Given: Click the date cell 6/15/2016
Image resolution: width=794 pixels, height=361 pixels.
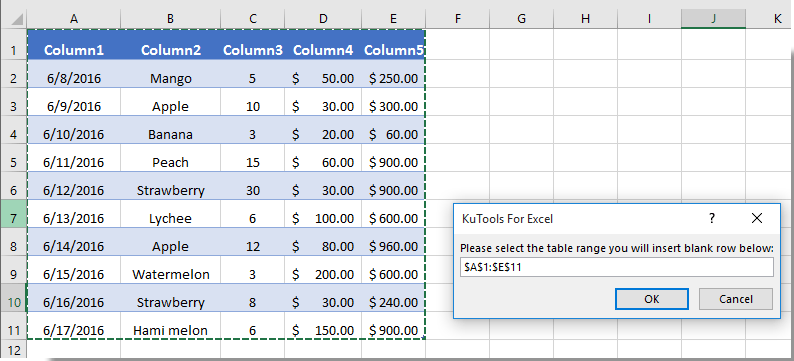Looking at the screenshot, I should [74, 269].
